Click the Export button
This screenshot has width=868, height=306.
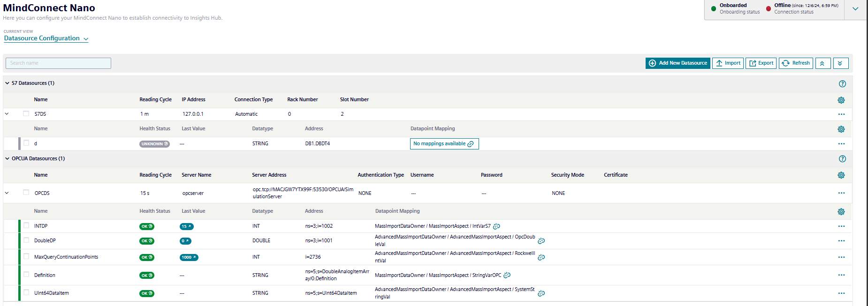761,63
